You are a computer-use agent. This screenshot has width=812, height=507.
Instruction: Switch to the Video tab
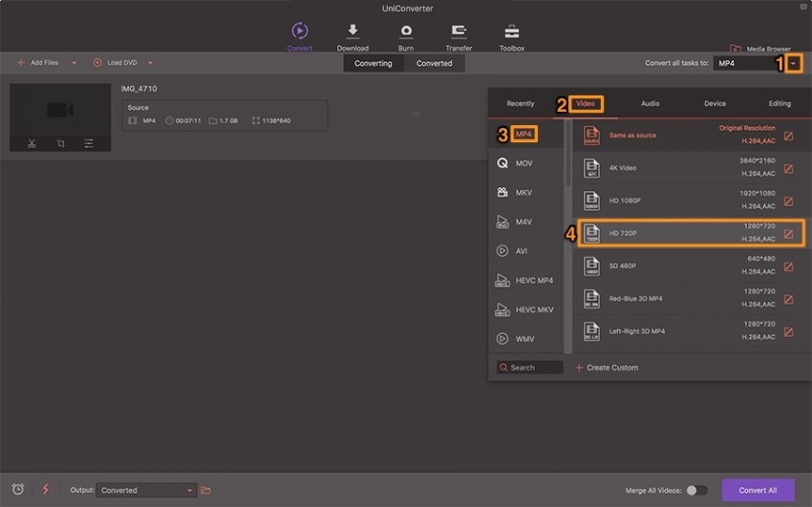[x=586, y=103]
